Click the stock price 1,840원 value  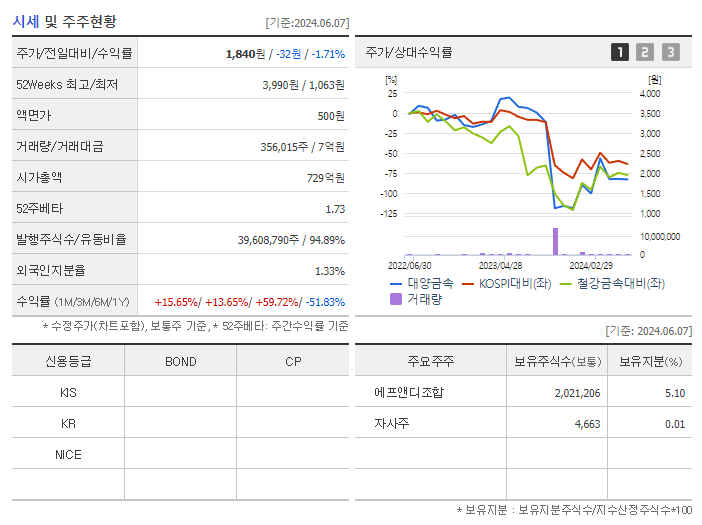[245, 54]
